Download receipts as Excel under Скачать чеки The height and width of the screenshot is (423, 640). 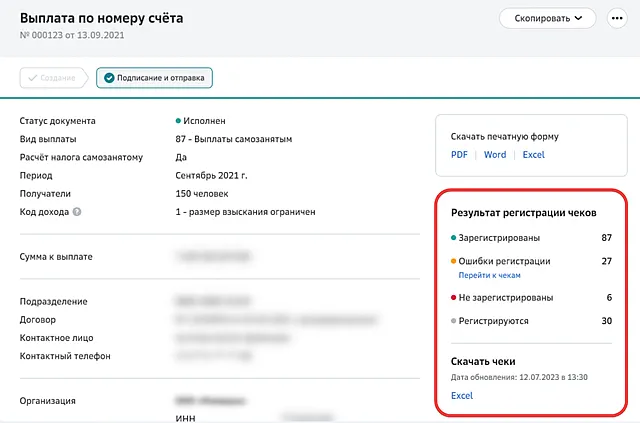coord(462,396)
